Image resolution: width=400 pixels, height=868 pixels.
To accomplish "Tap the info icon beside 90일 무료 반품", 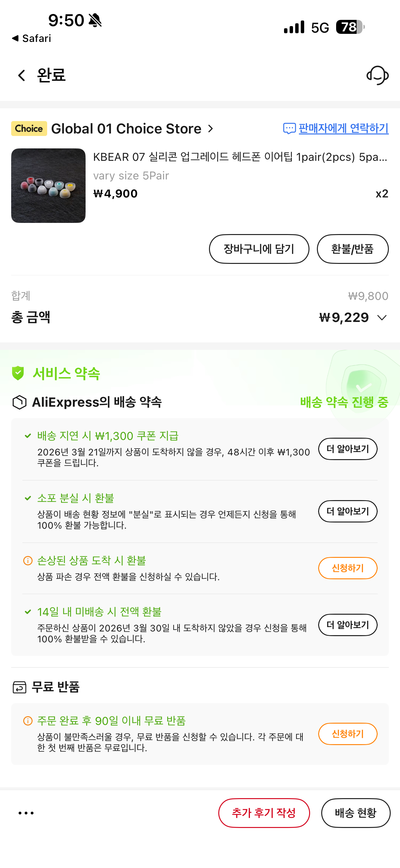I will 28,721.
